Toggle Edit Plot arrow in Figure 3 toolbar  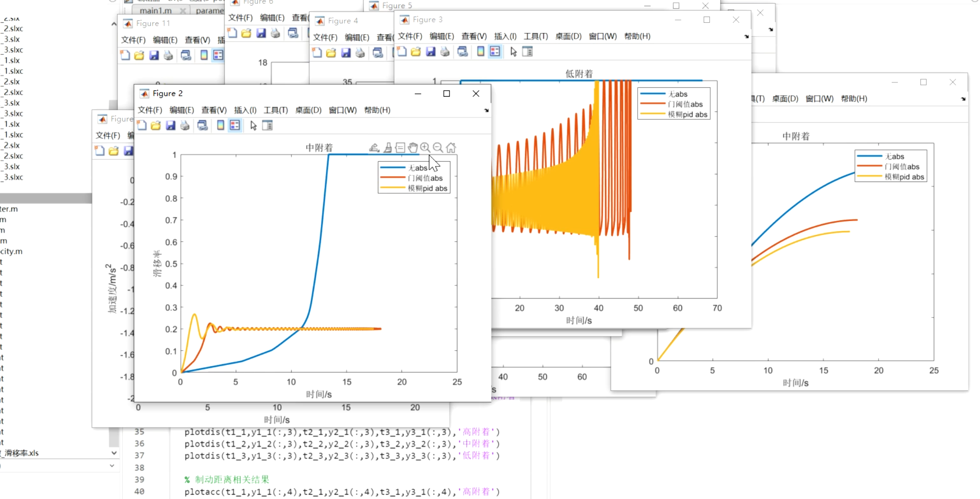click(513, 52)
